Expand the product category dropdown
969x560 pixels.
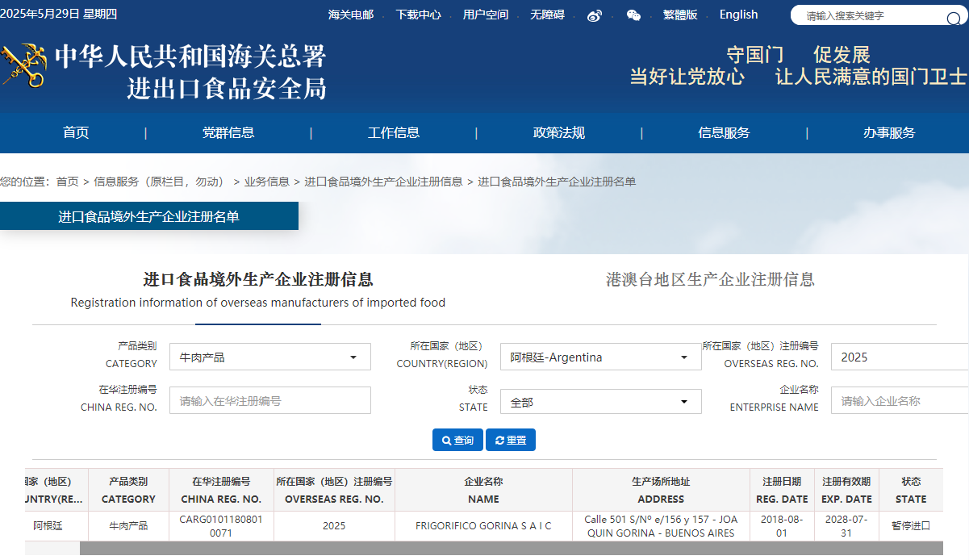pyautogui.click(x=269, y=357)
